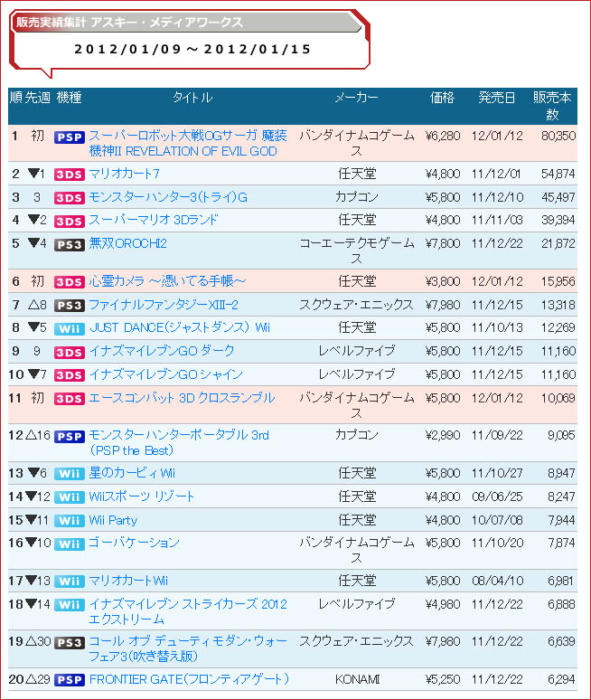
Task: Click 3DS badge beside イナズマイレブンGO シャイン
Action: point(70,375)
